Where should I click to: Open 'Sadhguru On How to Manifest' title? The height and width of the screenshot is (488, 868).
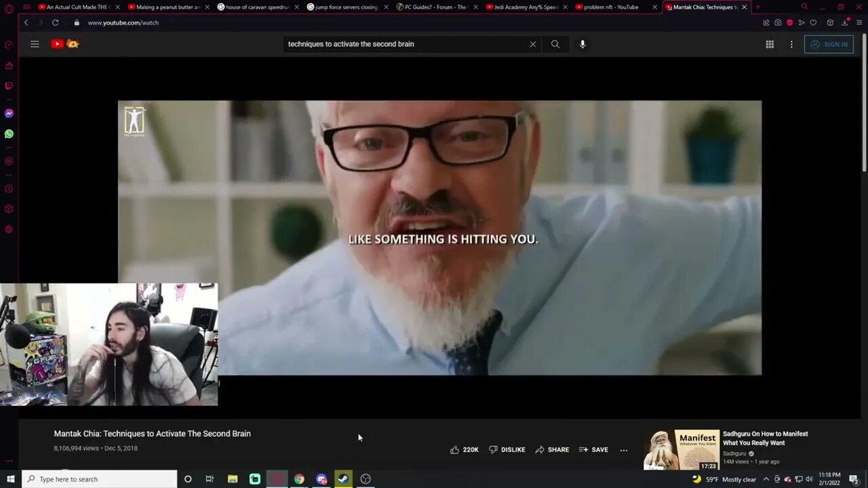(x=765, y=438)
